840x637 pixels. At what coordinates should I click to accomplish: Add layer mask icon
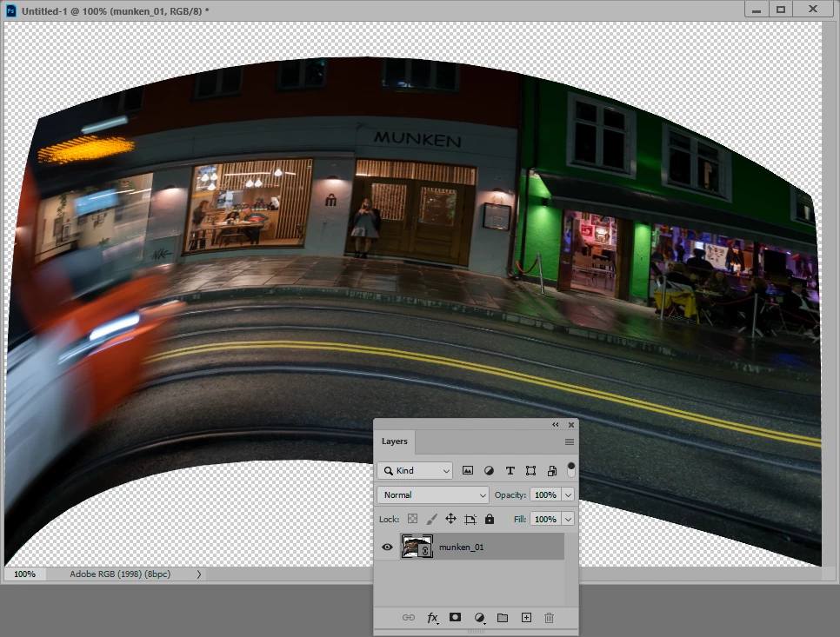455,617
